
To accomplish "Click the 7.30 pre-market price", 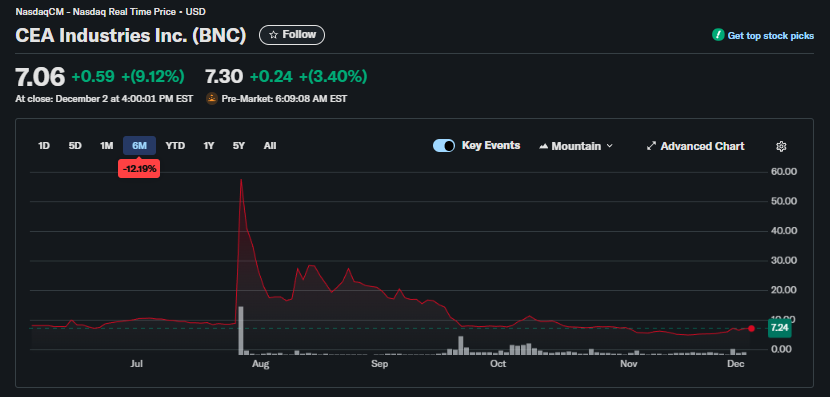I will [x=224, y=77].
